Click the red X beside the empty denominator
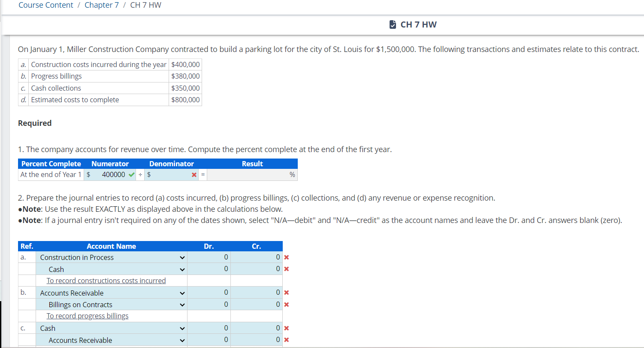The height and width of the screenshot is (348, 644). pyautogui.click(x=195, y=174)
